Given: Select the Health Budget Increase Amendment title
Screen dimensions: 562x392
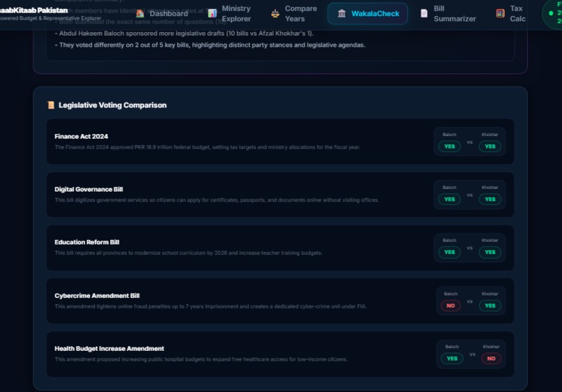Looking at the screenshot, I should pos(109,349).
